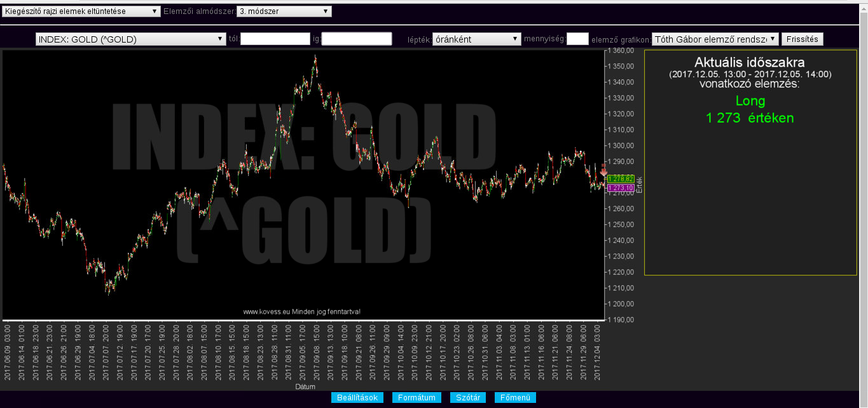The image size is (868, 408).
Task: Click the 'ig' end date field
Action: coord(356,39)
